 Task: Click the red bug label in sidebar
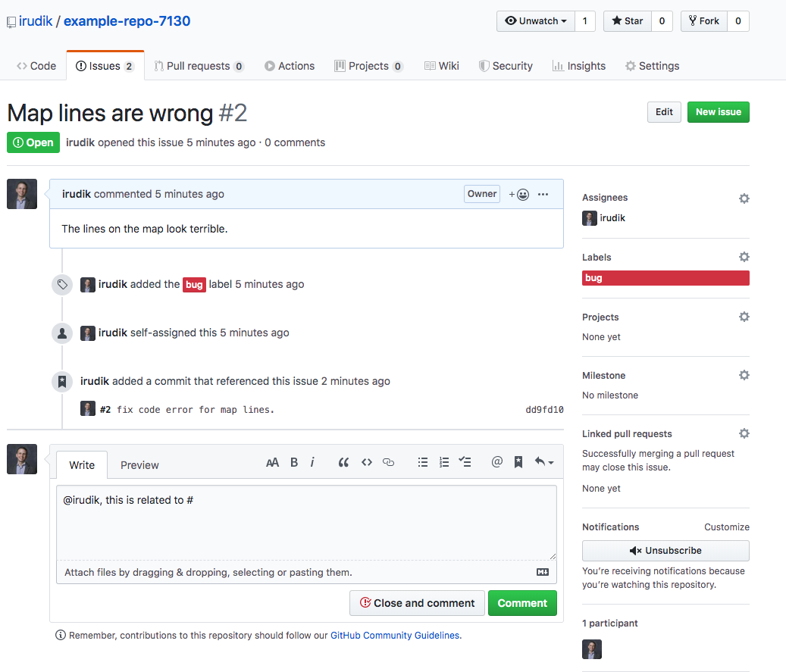point(665,278)
